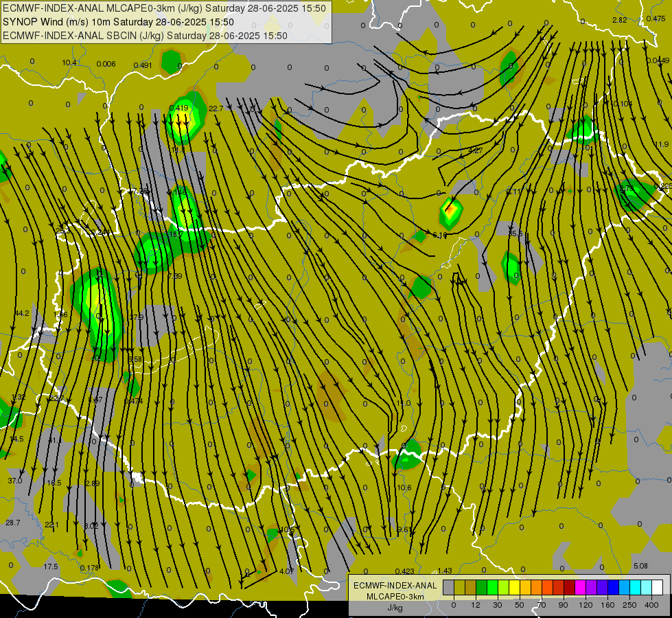Image resolution: width=672 pixels, height=618 pixels.
Task: Click the ECMWF-INDEX-ANAL label in the legend
Action: [395, 586]
